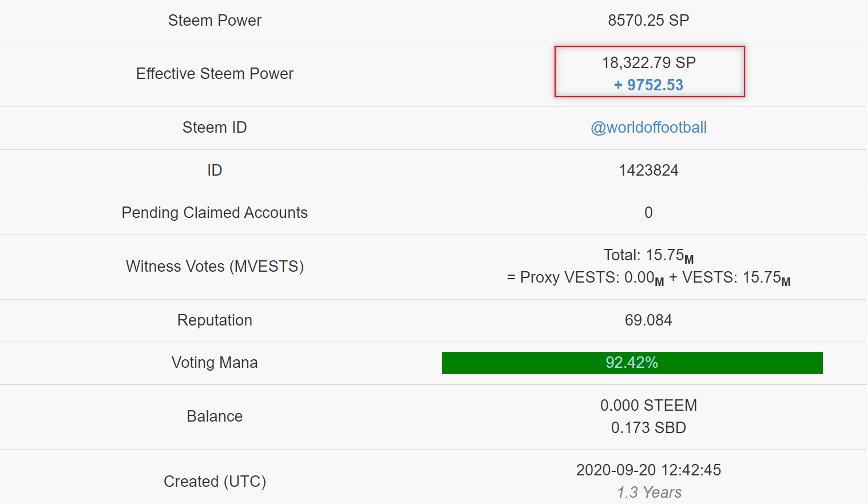Select the Effective Steem Power label
This screenshot has width=867, height=504.
[215, 74]
